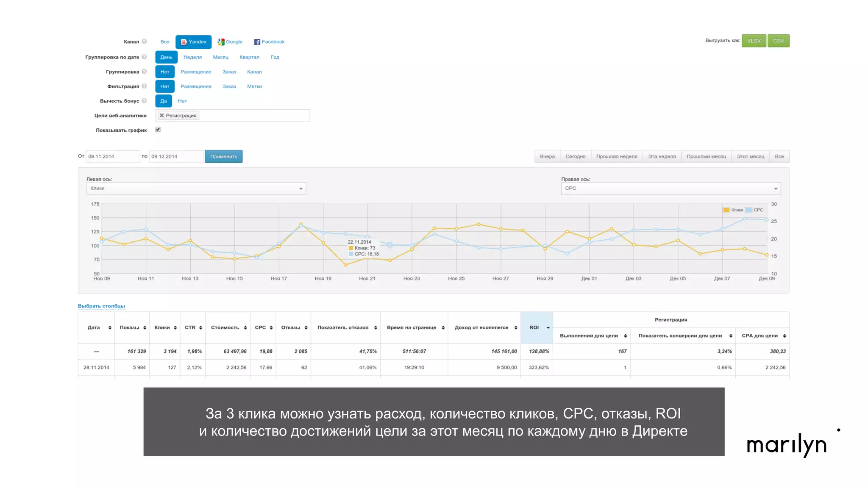Remove the Регистрация goal tag
This screenshot has height=488, width=868.
point(161,115)
